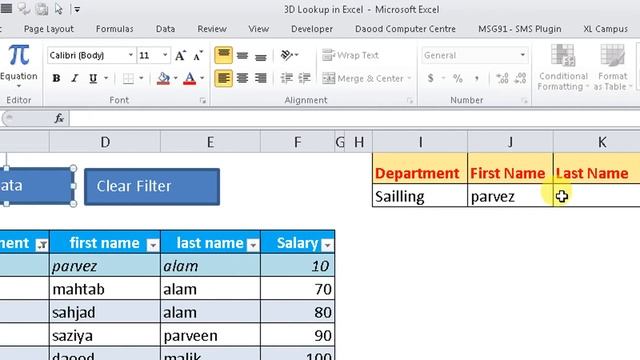Open Daood Computer Centre tab
640x360 pixels.
pyautogui.click(x=405, y=29)
